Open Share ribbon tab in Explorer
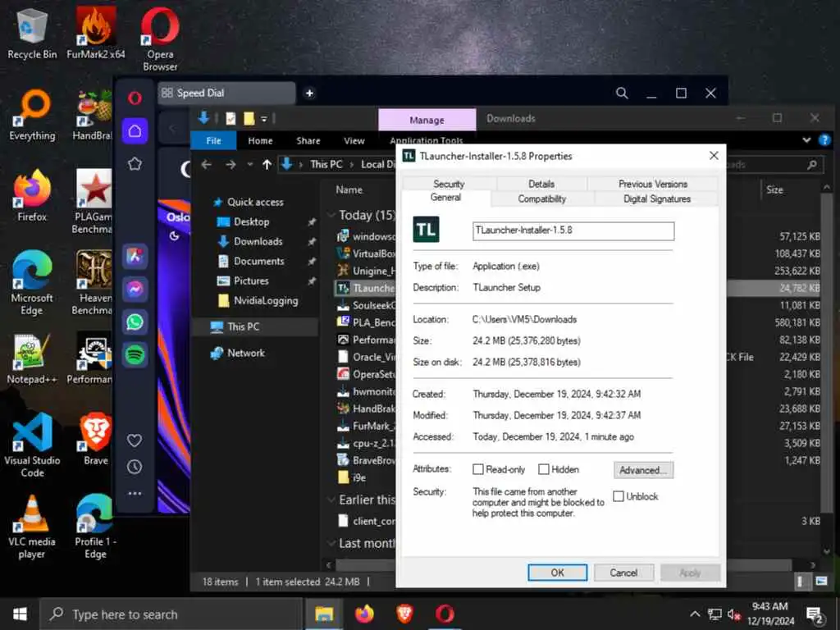Viewport: 840px width, 630px height. point(308,140)
